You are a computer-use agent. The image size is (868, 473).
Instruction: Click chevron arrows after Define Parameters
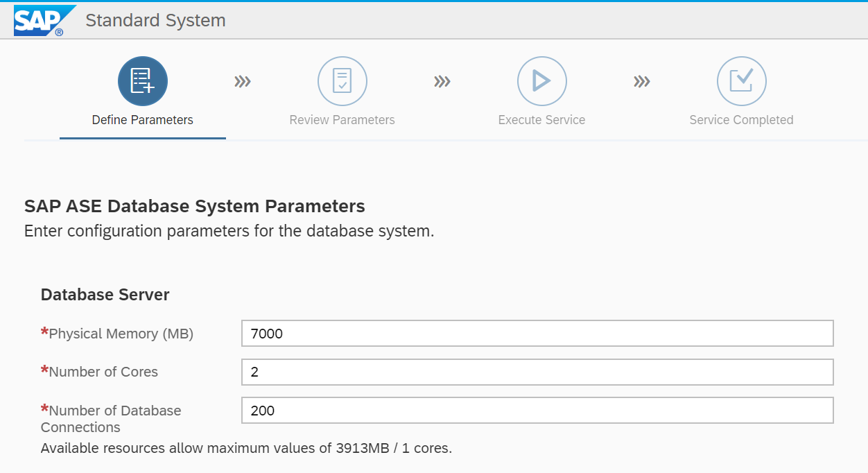pos(243,82)
